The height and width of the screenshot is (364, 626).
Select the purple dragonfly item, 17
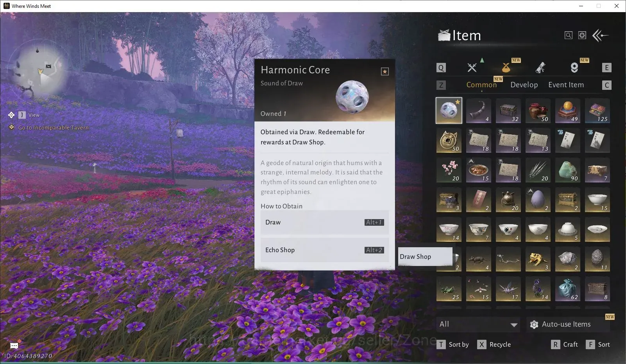point(508,289)
